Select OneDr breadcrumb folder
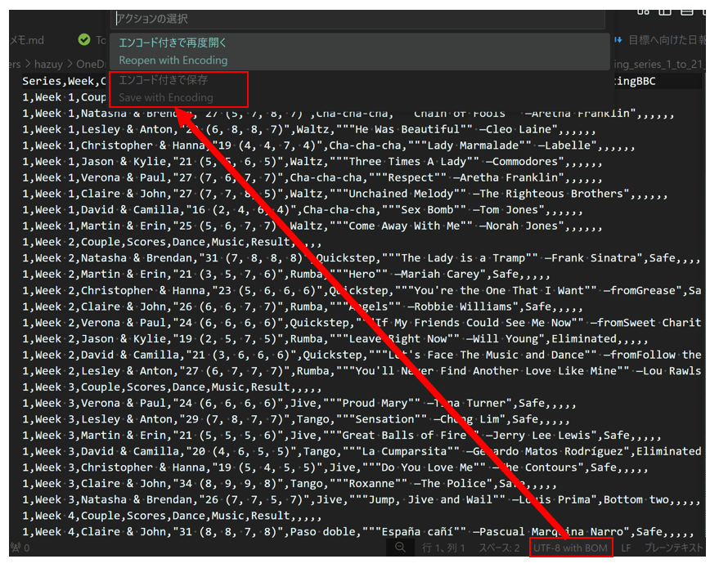This screenshot has height=568, width=728. click(91, 64)
